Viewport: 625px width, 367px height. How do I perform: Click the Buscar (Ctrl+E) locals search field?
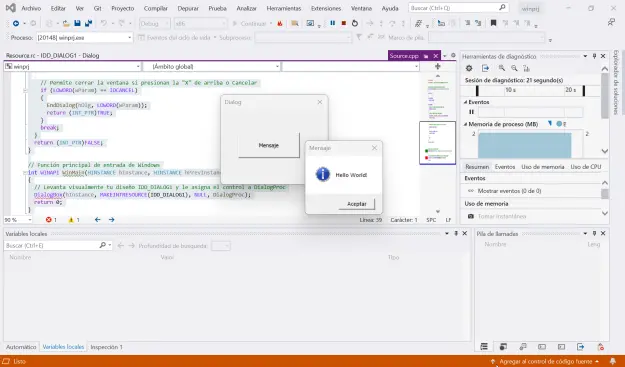click(x=52, y=245)
